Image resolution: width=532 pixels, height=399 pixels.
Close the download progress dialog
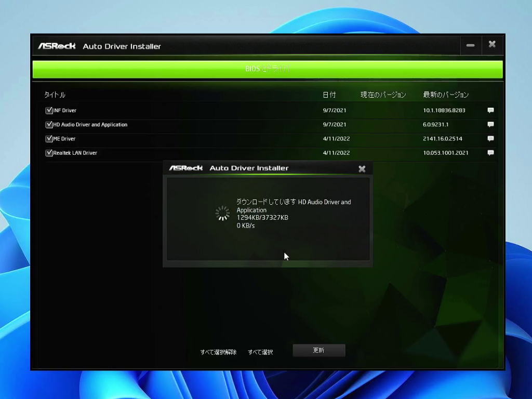coord(362,169)
